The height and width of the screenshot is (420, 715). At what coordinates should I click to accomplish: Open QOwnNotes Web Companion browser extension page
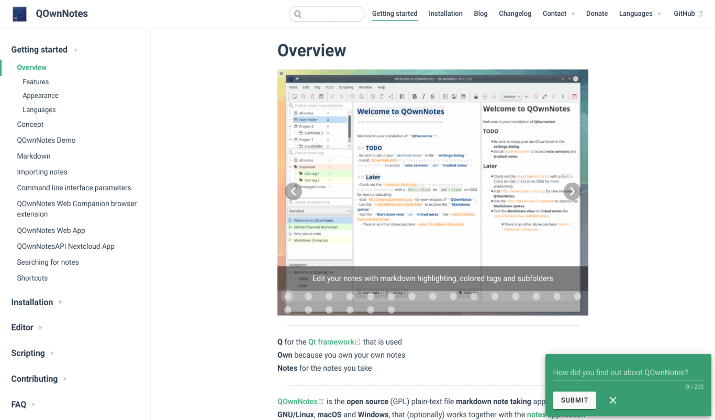pyautogui.click(x=77, y=209)
